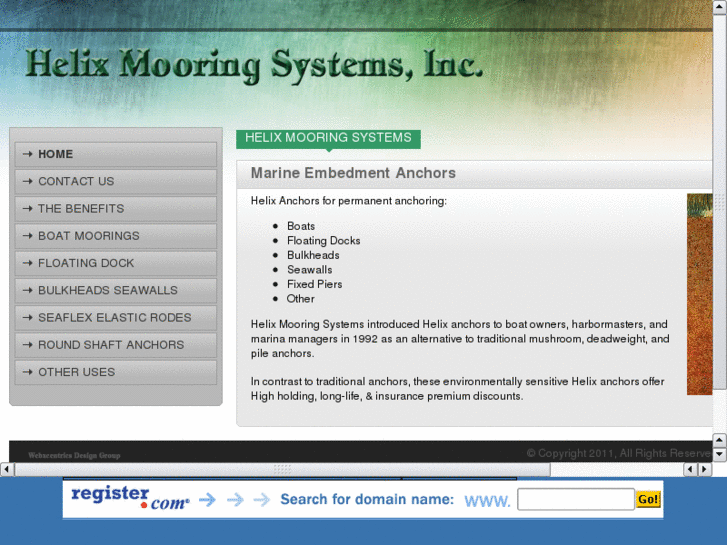This screenshot has height=545, width=727.
Task: Click the horizontal scrollbar left arrow at far left
Action: pos(6,469)
